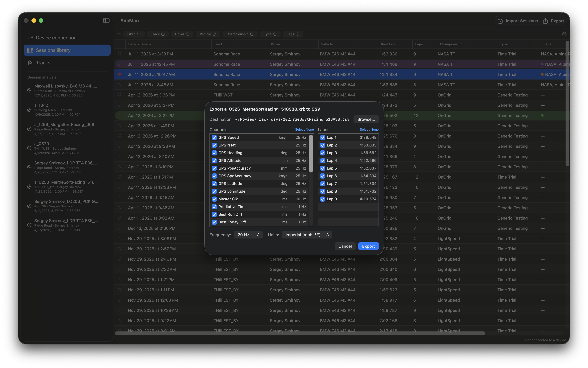
Task: Click the Channels list scrollbar
Action: (311, 154)
